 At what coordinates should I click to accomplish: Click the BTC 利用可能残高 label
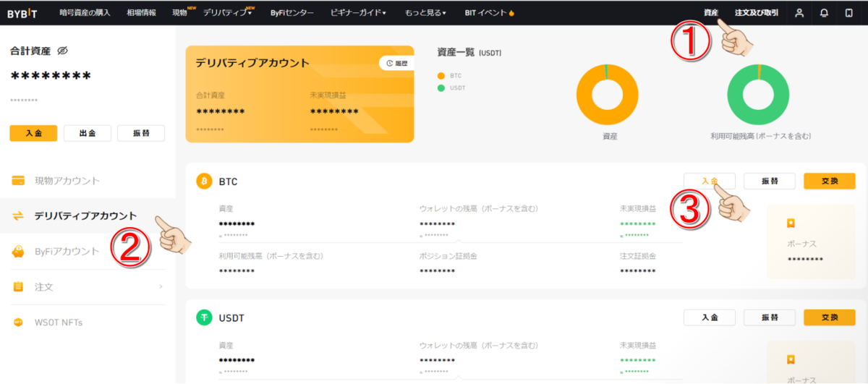pos(271,256)
